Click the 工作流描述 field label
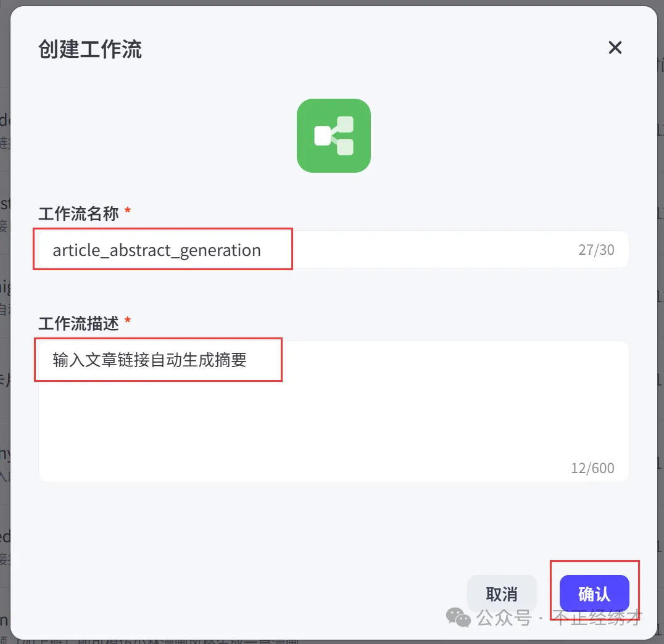The width and height of the screenshot is (664, 644). pyautogui.click(x=79, y=323)
